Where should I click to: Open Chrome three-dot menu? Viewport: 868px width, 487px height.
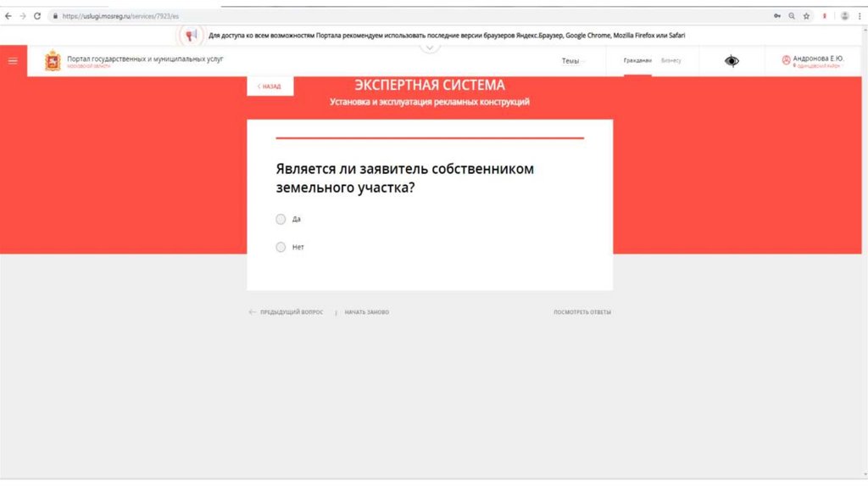pos(860,16)
